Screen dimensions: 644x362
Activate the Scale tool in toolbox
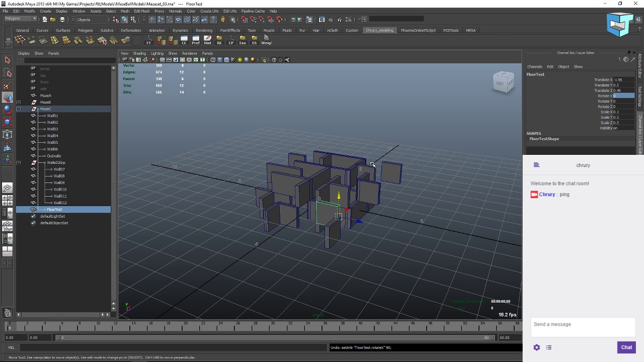coord(7,122)
